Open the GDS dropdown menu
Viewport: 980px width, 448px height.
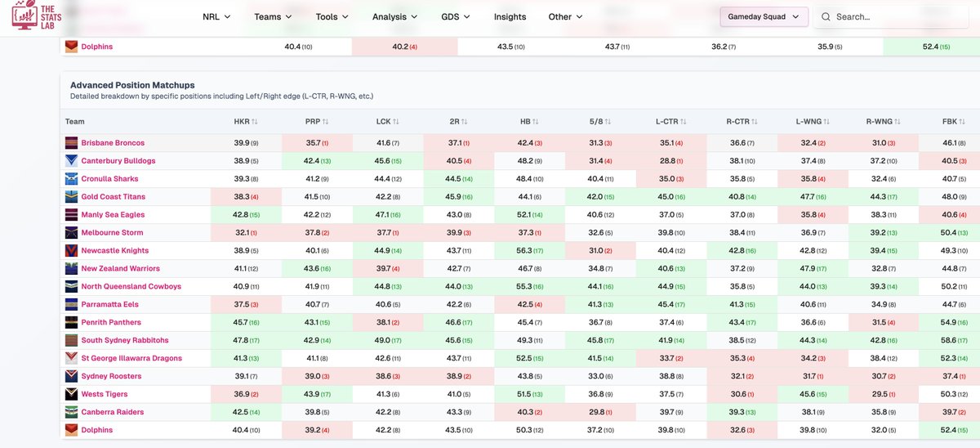coord(457,16)
